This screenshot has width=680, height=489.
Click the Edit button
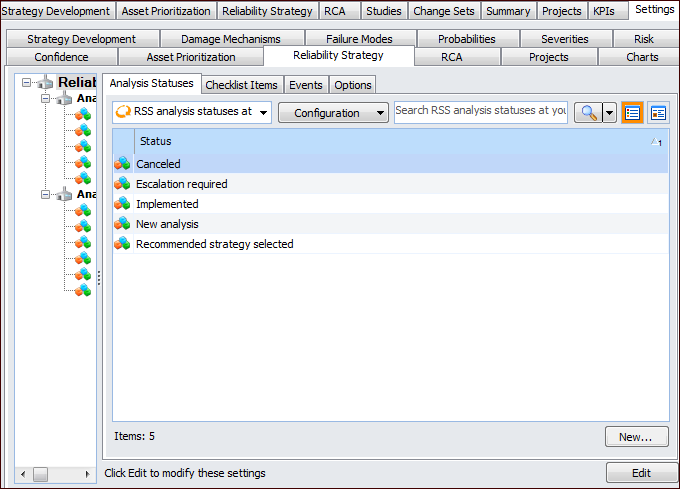pyautogui.click(x=641, y=473)
